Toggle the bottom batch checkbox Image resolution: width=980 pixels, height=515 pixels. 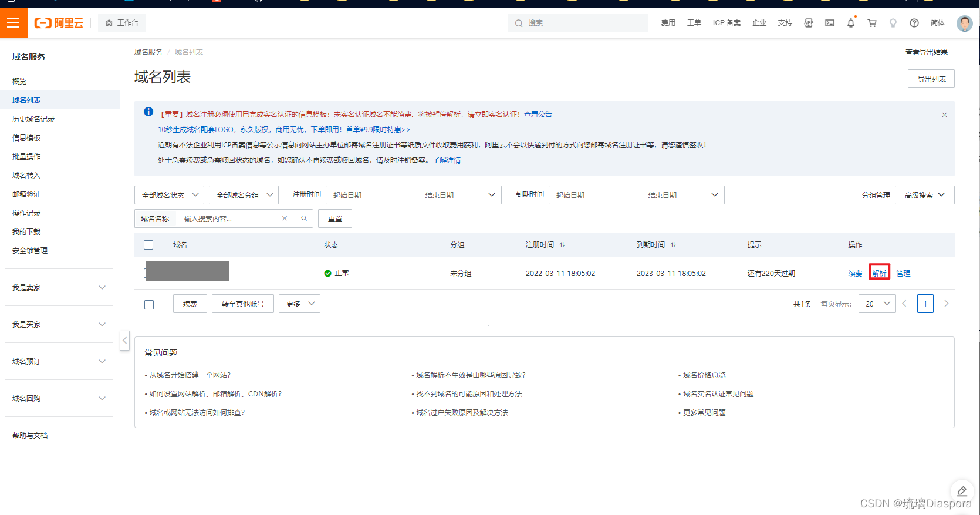click(x=149, y=305)
